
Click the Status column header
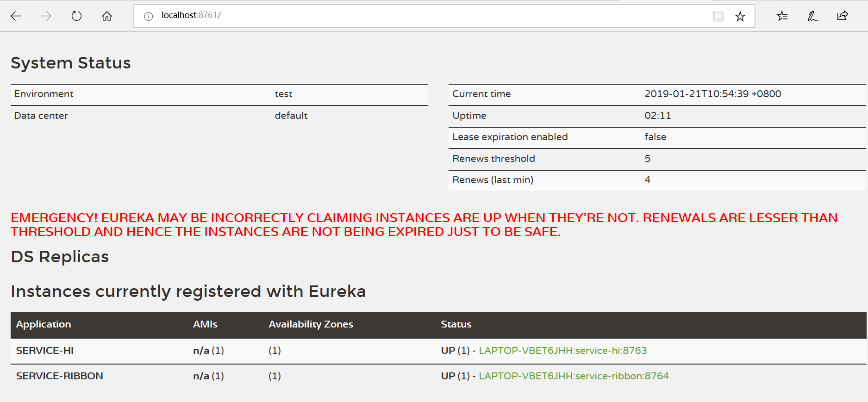[x=456, y=324]
